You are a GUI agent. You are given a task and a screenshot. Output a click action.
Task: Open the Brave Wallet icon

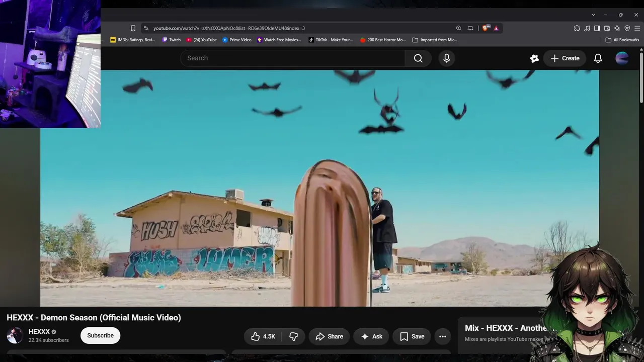pyautogui.click(x=607, y=28)
